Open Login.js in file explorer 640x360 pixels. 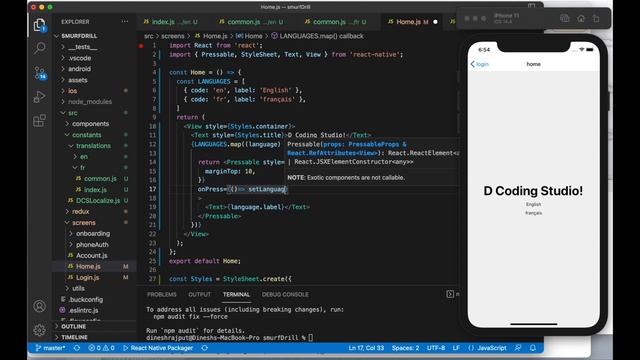pyautogui.click(x=87, y=278)
